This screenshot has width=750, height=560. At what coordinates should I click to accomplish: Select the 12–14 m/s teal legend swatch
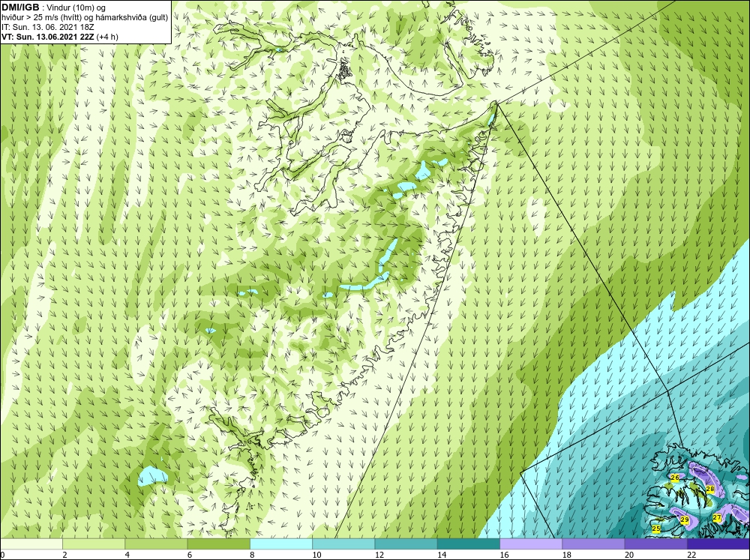pos(406,544)
